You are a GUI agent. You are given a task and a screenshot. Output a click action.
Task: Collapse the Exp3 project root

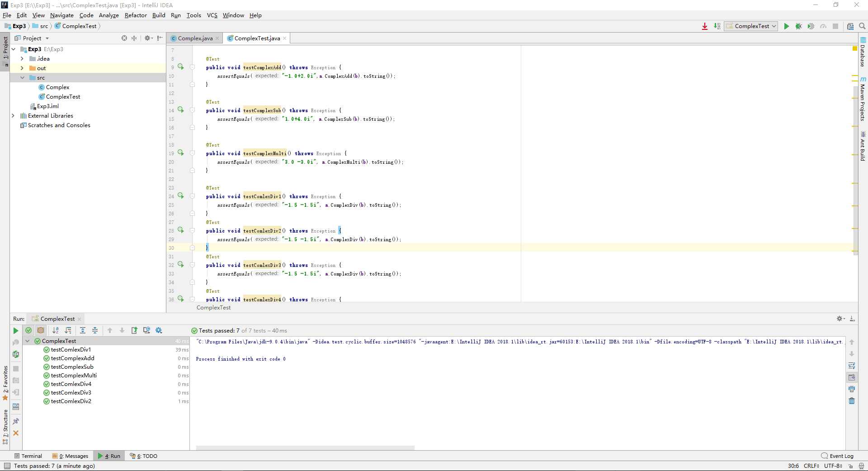(x=14, y=49)
